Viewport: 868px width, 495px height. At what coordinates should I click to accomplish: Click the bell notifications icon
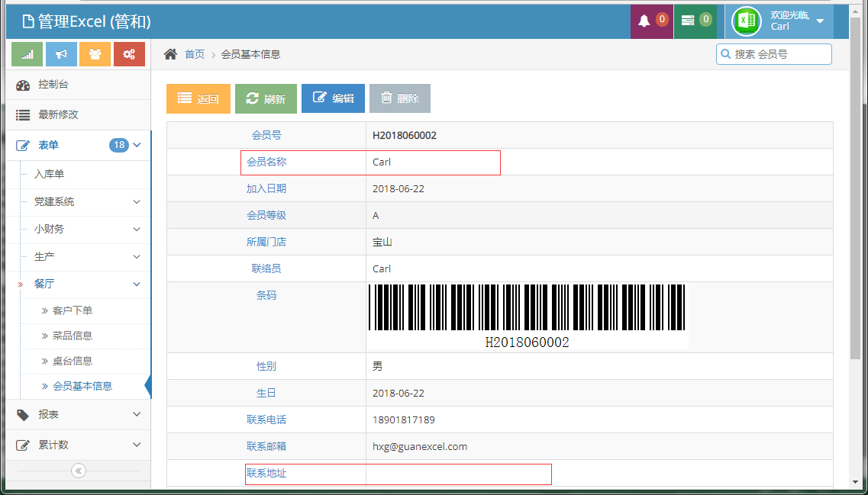(x=644, y=21)
